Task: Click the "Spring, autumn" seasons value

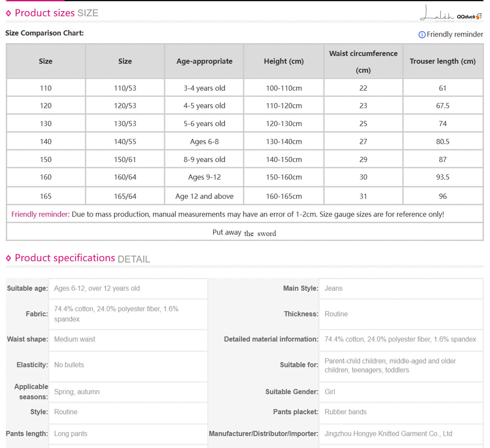Action: [77, 391]
